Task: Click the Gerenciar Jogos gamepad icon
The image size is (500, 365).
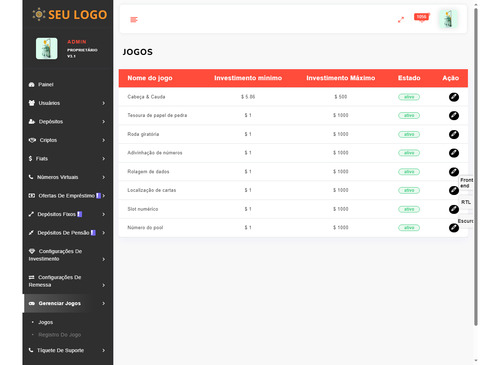Action: coord(32,303)
